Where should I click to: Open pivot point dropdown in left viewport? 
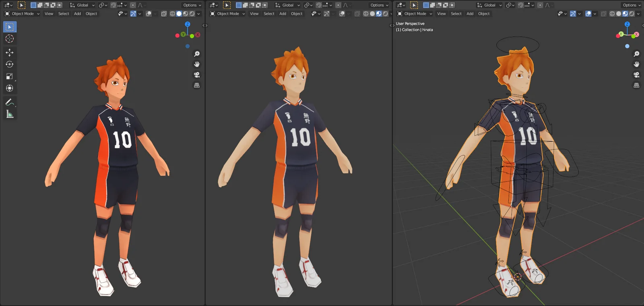click(103, 5)
